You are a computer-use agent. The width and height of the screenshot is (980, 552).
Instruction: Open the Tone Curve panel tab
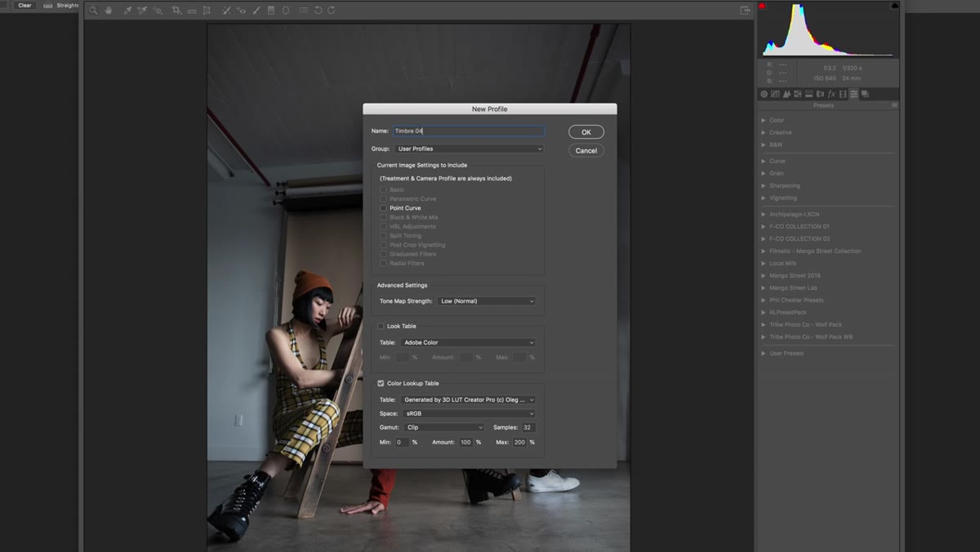click(775, 94)
